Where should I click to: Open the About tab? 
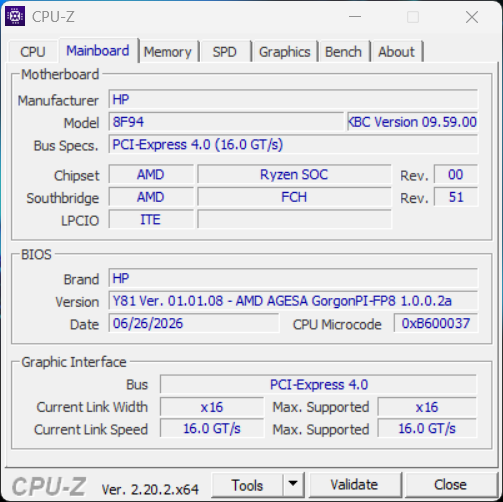pos(396,52)
